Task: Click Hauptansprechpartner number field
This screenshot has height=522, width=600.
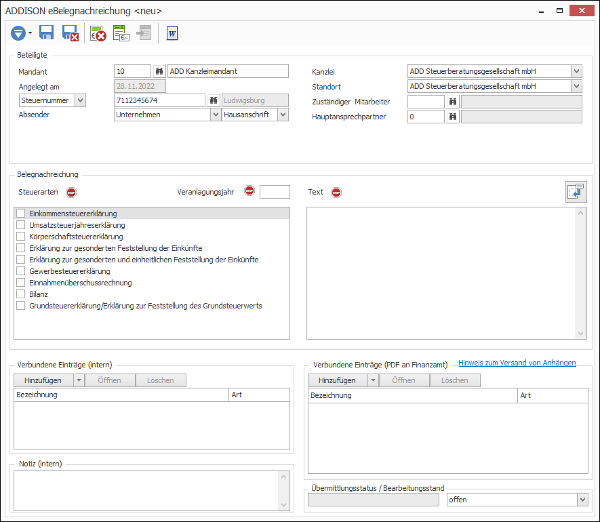Action: click(426, 117)
